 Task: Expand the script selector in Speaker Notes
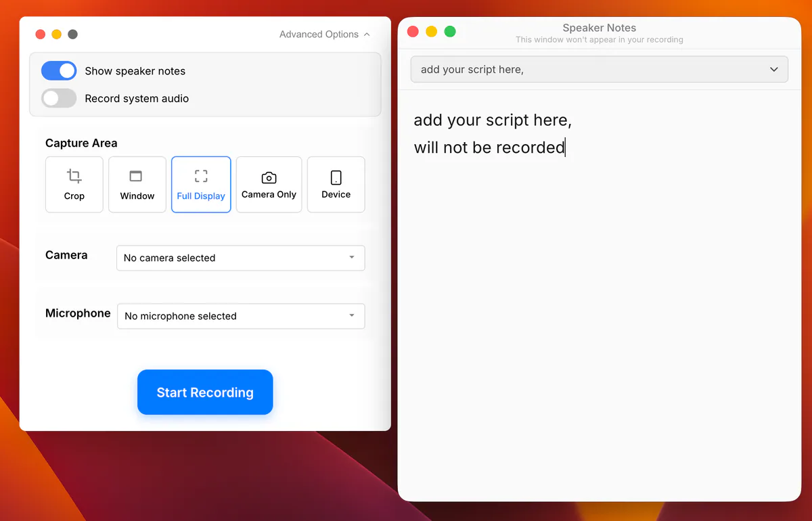[x=600, y=69]
